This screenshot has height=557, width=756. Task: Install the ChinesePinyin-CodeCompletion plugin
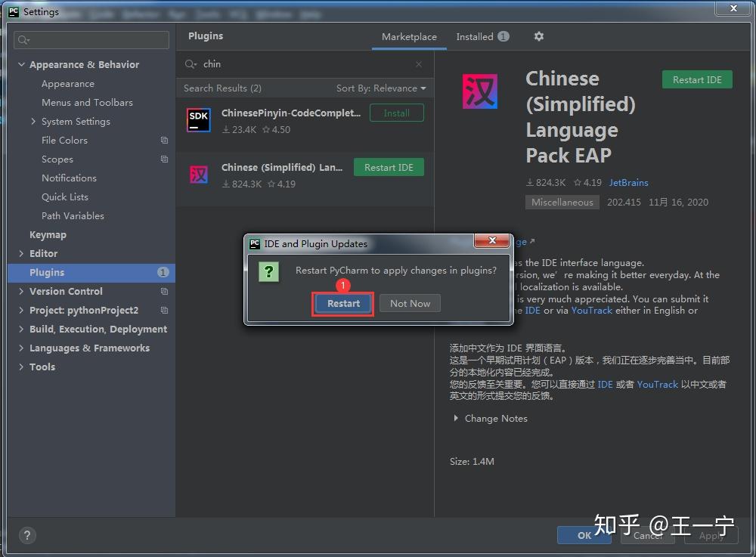click(397, 113)
